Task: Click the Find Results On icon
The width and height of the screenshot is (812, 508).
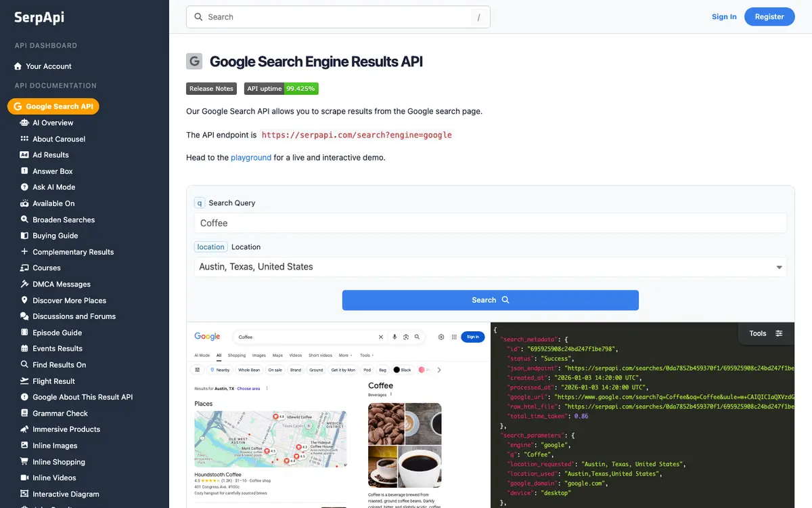Action: click(24, 364)
